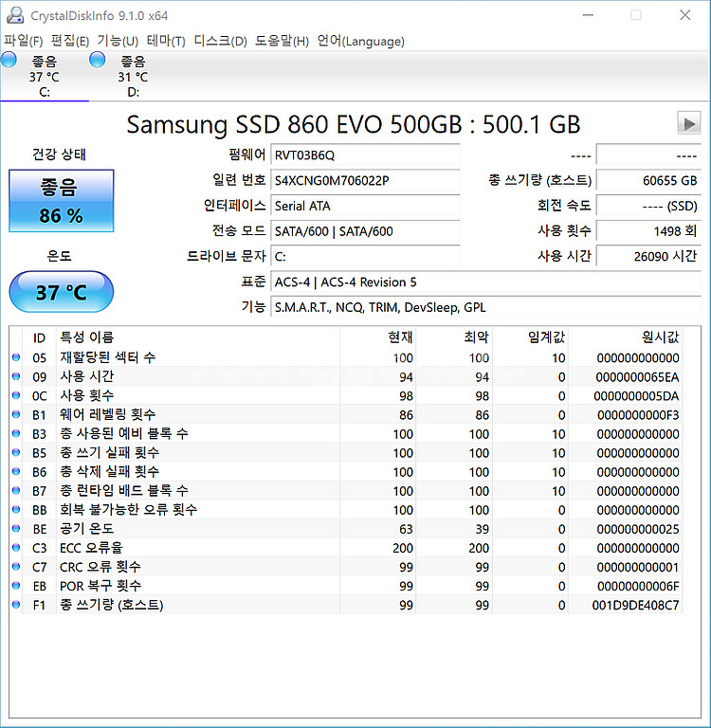The width and height of the screenshot is (711, 728).
Task: Click the drive letter field C:
Action: tap(365, 256)
